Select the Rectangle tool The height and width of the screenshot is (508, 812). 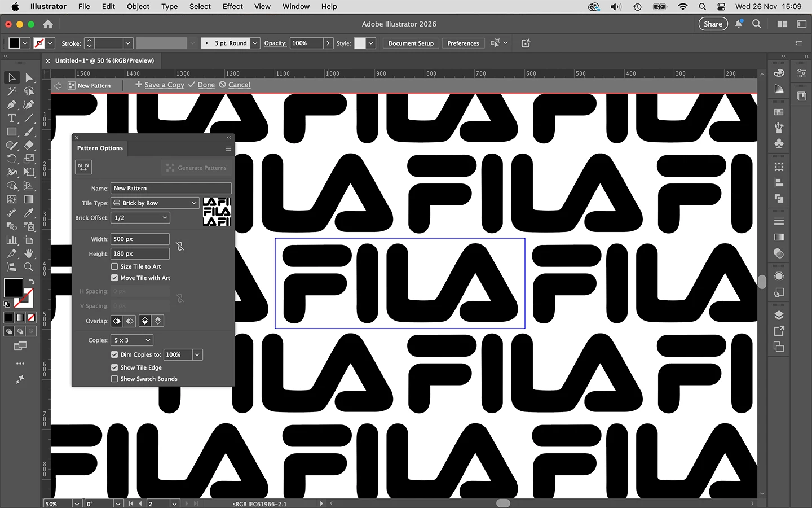click(12, 132)
